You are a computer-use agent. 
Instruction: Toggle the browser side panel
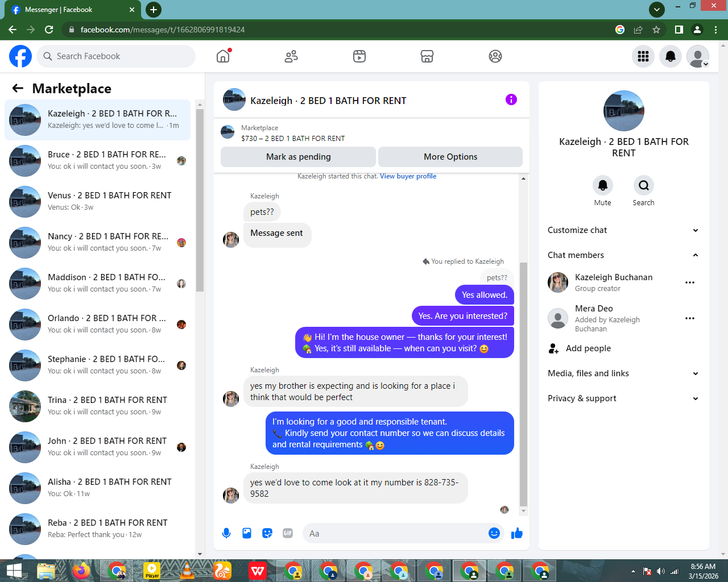click(x=679, y=30)
